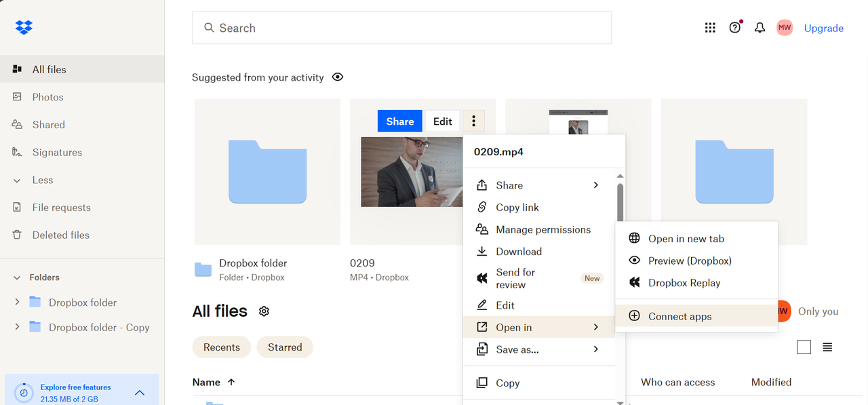The width and height of the screenshot is (868, 405).
Task: Click the Dropbox logo
Action: tap(24, 27)
